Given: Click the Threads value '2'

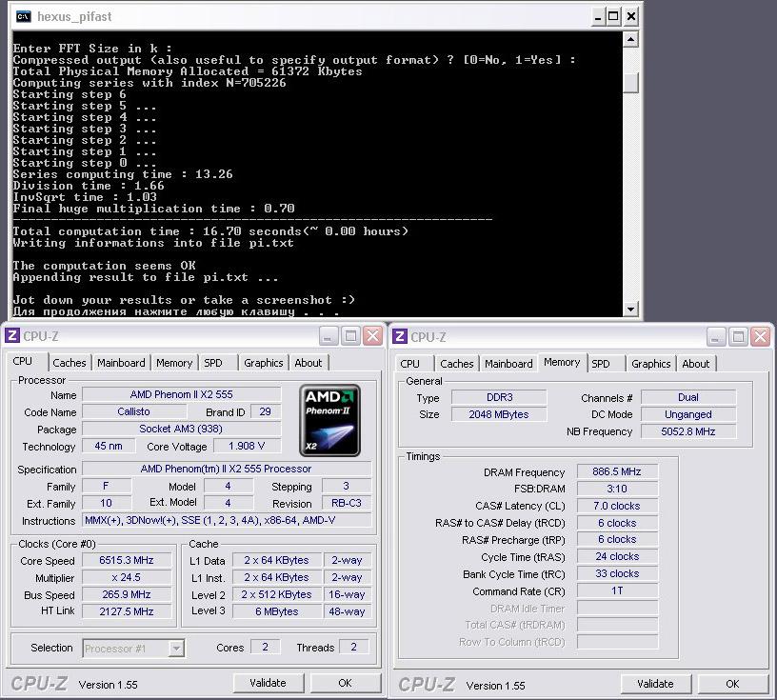Looking at the screenshot, I should click(x=354, y=647).
